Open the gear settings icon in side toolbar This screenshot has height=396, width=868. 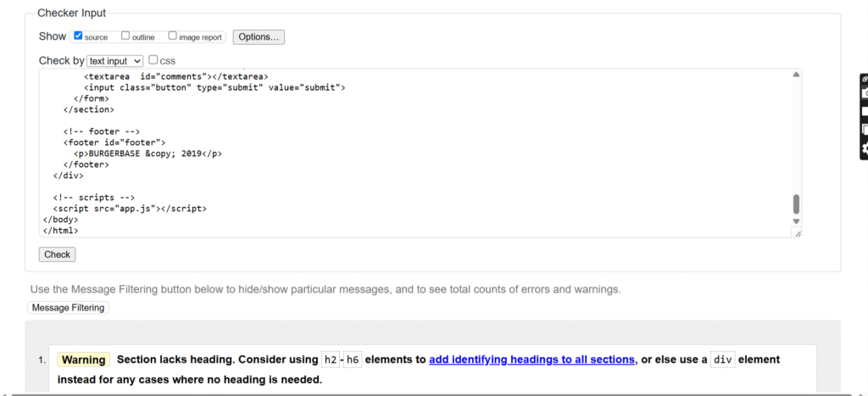click(865, 148)
